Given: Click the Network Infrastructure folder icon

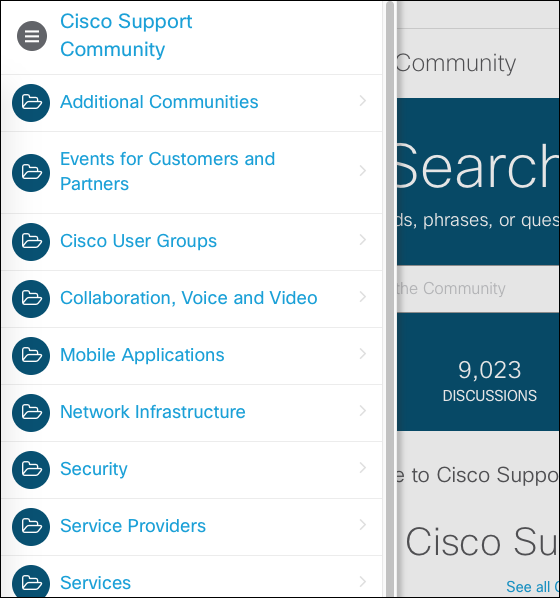Looking at the screenshot, I should click(31, 413).
